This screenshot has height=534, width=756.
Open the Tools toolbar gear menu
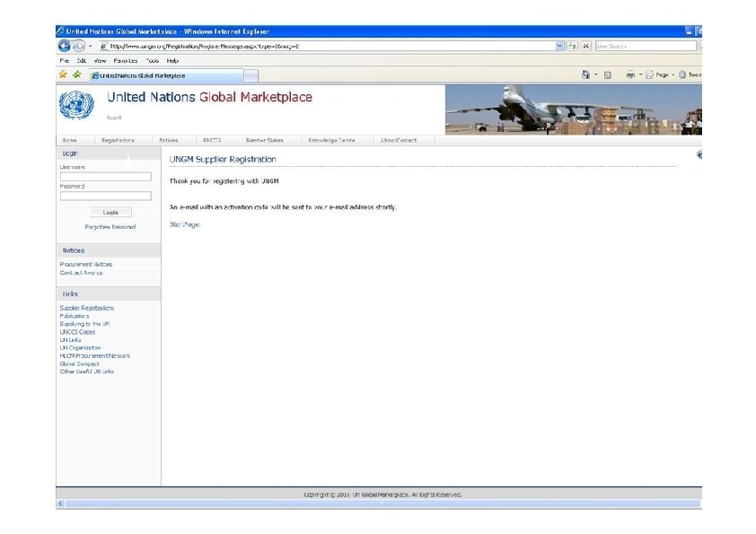(690, 74)
